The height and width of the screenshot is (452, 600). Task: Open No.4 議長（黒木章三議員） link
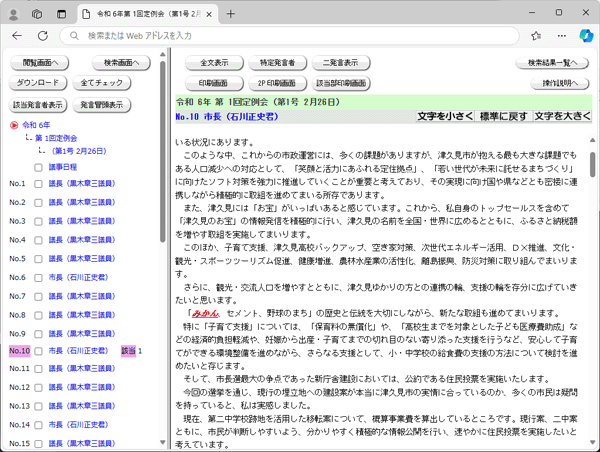pyautogui.click(x=82, y=240)
